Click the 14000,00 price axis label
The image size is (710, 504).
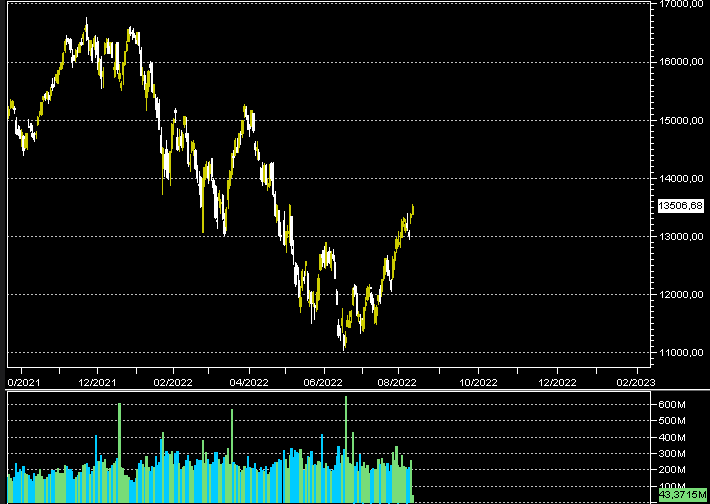tap(681, 178)
